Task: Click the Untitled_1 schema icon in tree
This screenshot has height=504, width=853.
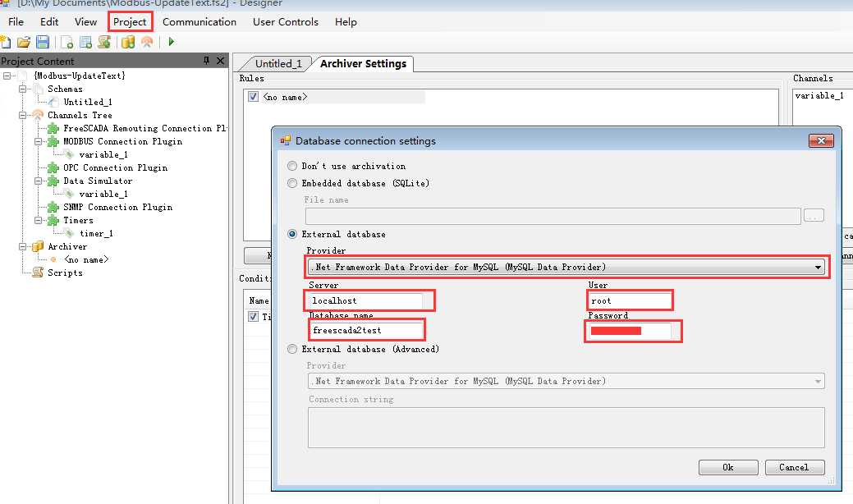Action: tap(53, 102)
